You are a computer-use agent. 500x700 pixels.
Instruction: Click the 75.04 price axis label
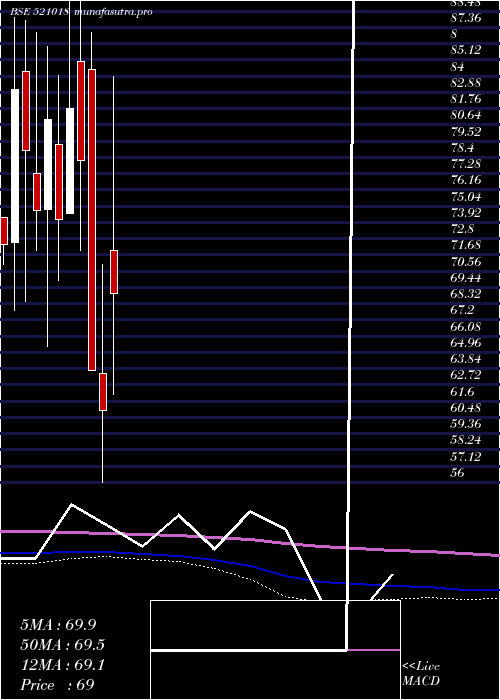pyautogui.click(x=466, y=196)
